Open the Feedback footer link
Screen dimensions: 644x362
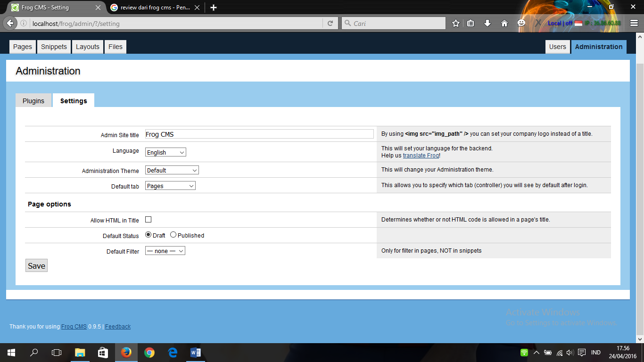(118, 326)
